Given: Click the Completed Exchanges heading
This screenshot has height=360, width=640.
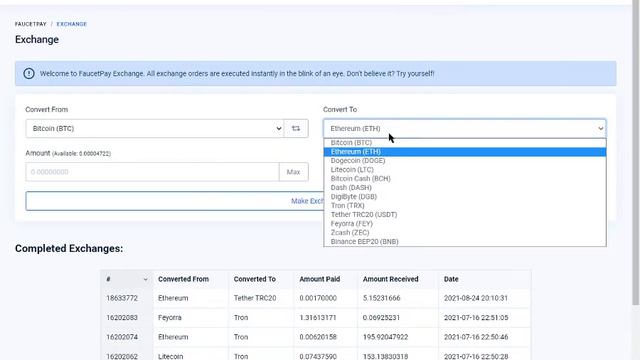Looking at the screenshot, I should tap(69, 249).
